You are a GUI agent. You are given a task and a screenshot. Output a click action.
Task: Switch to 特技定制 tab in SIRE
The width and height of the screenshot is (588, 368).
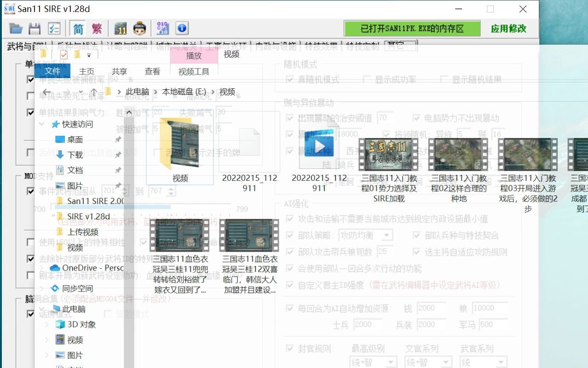(362, 46)
